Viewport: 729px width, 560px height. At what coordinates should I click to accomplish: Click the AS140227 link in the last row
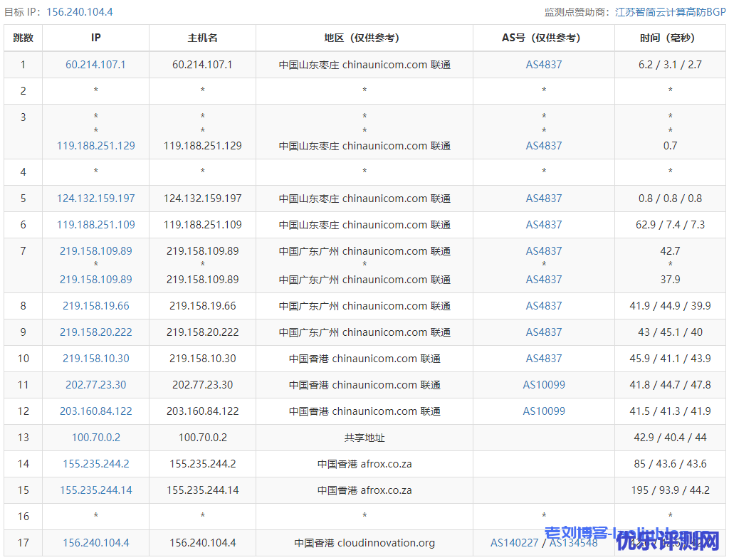click(513, 543)
